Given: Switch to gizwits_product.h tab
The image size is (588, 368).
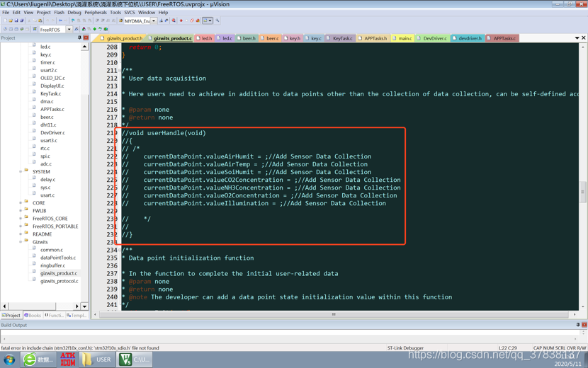Looking at the screenshot, I should click(x=122, y=38).
